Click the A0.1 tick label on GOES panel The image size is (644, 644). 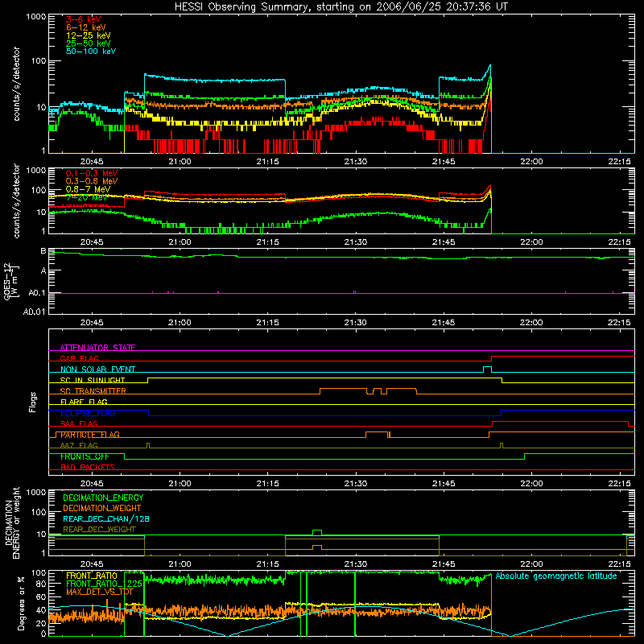click(x=36, y=293)
